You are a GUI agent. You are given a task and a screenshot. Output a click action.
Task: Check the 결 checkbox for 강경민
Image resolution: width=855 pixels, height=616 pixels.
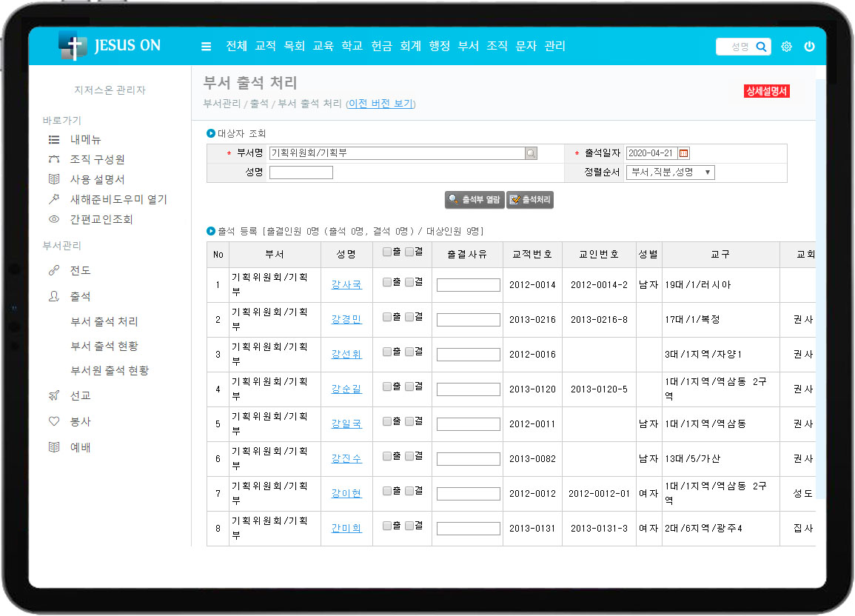tap(409, 317)
